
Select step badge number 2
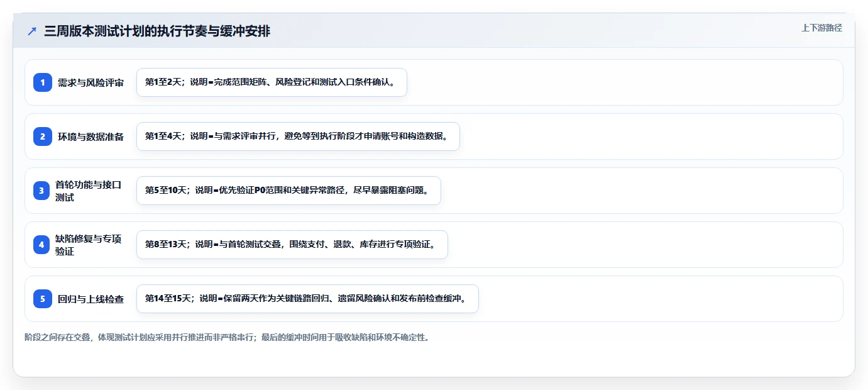point(43,136)
